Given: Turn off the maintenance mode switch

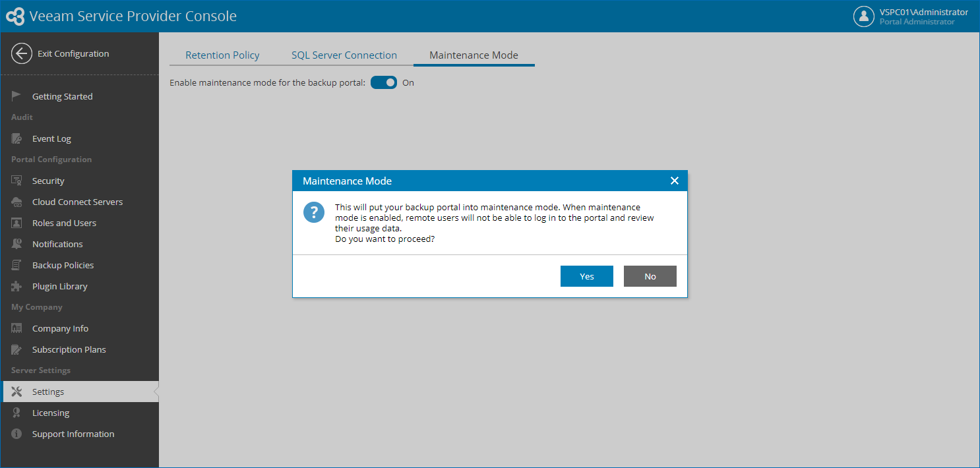Looking at the screenshot, I should (x=384, y=82).
